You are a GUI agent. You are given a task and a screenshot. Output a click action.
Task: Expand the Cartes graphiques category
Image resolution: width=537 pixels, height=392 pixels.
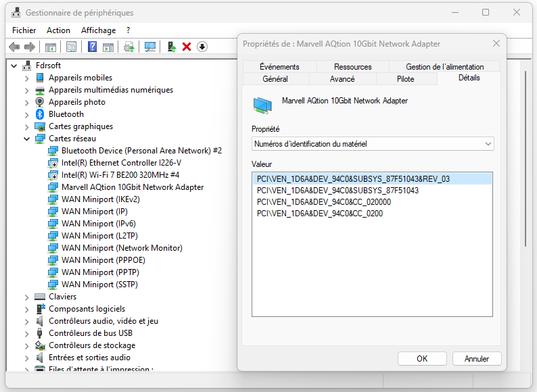tap(27, 126)
